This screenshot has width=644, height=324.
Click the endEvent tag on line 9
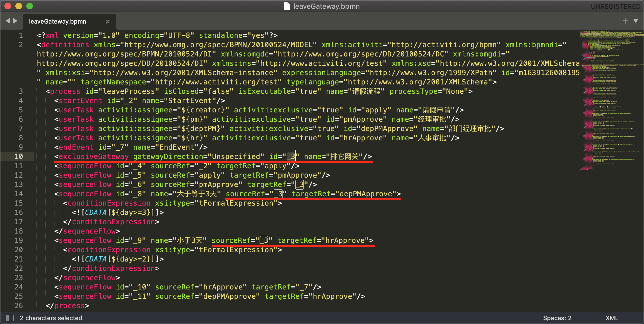coord(76,147)
